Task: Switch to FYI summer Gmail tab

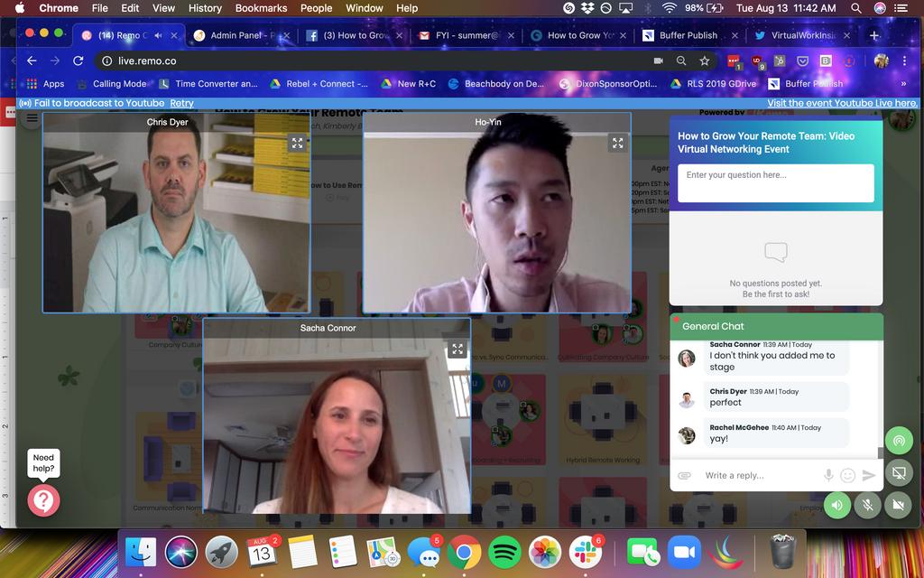Action: (467, 35)
